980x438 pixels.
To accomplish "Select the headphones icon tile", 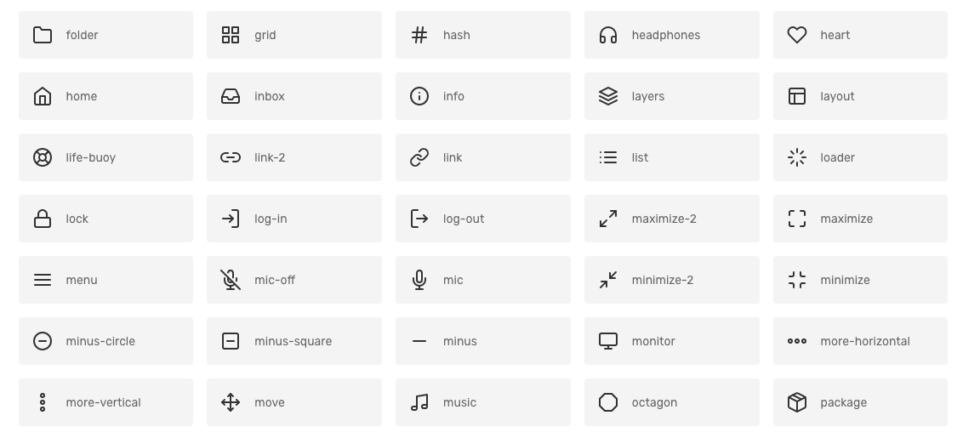I will click(672, 35).
